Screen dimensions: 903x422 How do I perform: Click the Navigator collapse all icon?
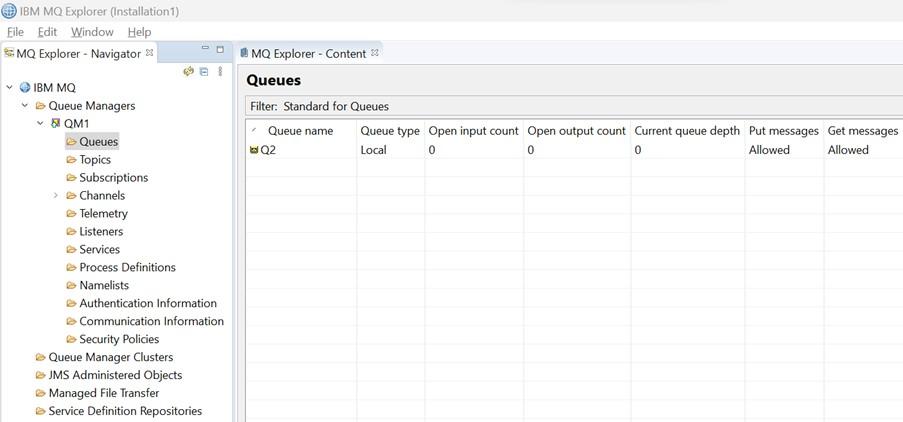(204, 71)
